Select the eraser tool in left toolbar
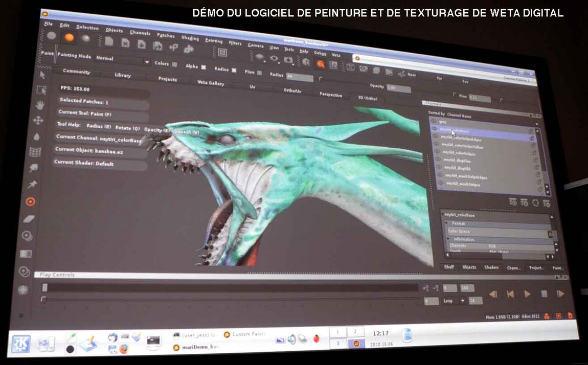 click(x=29, y=219)
